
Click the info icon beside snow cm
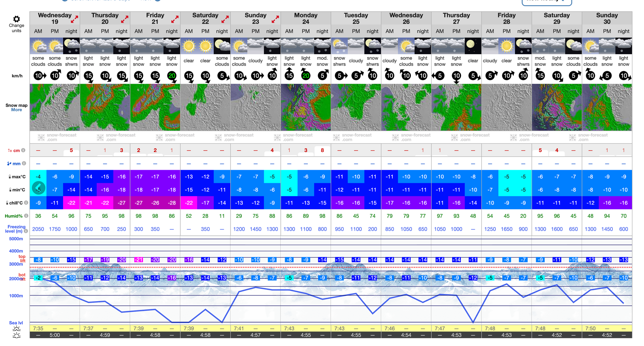click(24, 150)
